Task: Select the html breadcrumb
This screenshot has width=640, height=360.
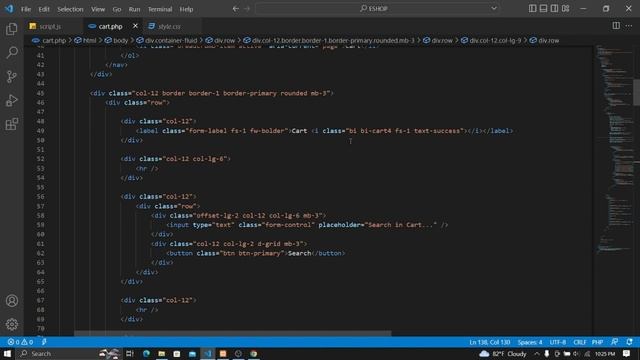Action: click(x=86, y=40)
